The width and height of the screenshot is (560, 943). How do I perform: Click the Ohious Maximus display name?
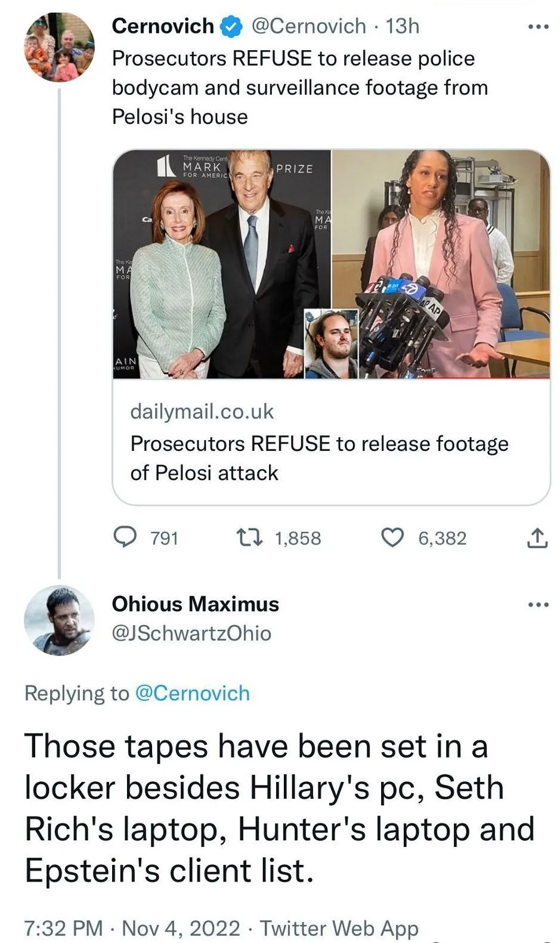point(195,604)
